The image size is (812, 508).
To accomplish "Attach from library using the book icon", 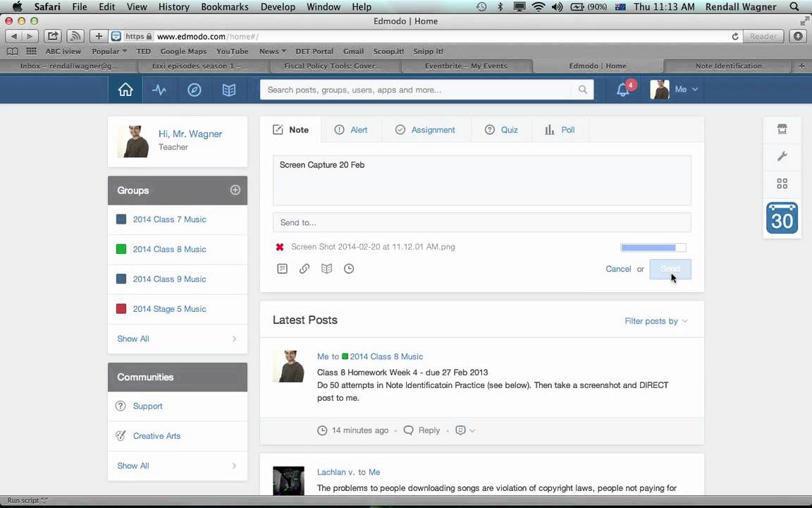I will coord(327,269).
